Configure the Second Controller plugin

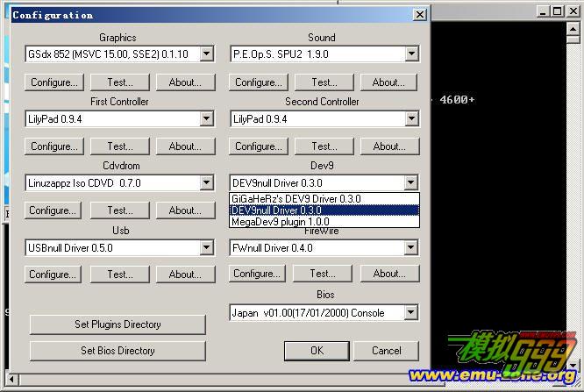pos(259,146)
